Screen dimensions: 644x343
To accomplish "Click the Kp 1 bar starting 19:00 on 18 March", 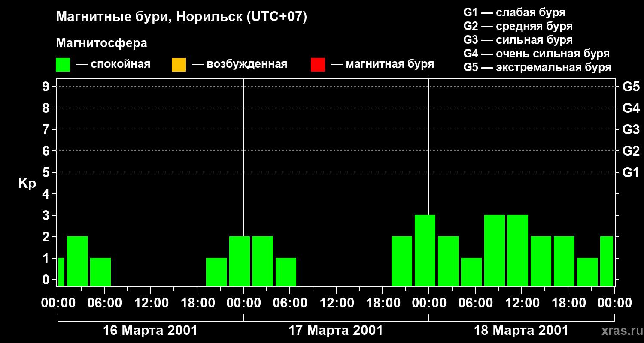I will [587, 272].
